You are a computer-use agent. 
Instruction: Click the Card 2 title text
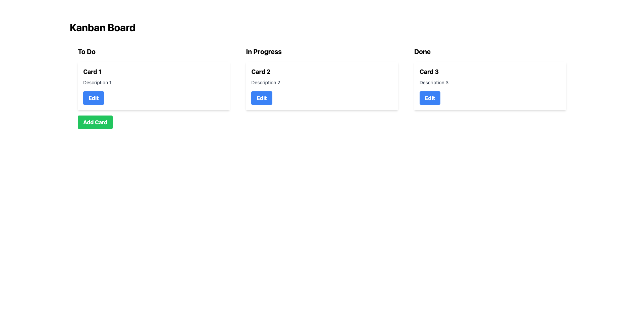click(x=261, y=72)
